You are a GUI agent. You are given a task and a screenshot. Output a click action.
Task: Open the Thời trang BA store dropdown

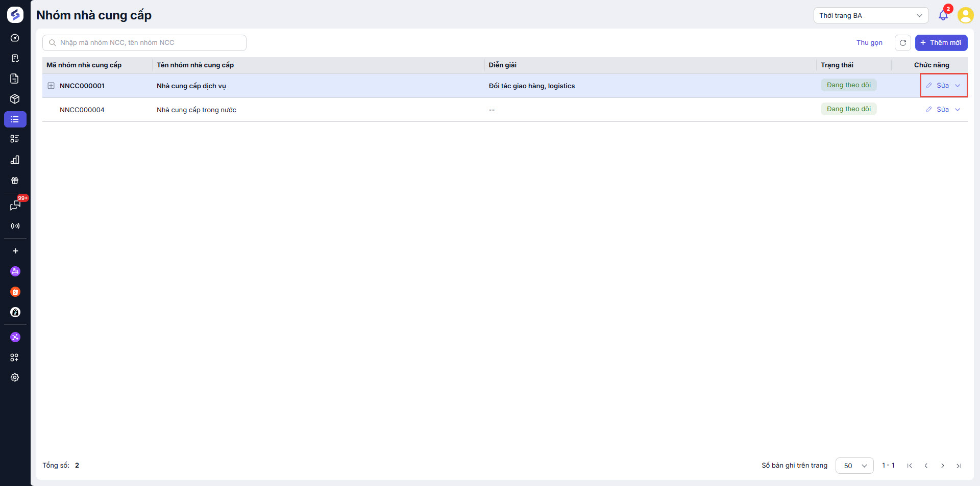pos(871,15)
